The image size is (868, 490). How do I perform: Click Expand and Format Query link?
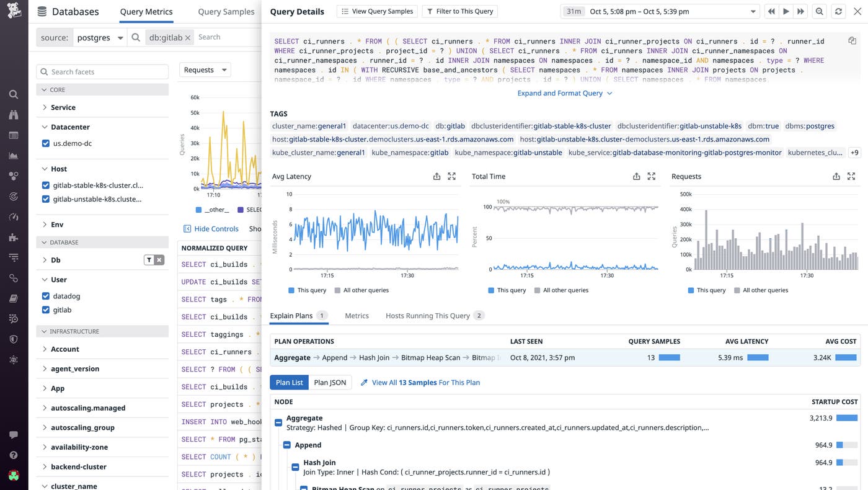point(560,92)
